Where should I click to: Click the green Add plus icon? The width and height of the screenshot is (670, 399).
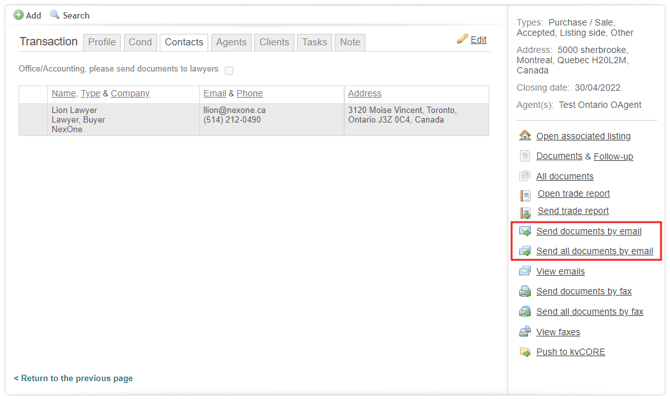[x=18, y=15]
